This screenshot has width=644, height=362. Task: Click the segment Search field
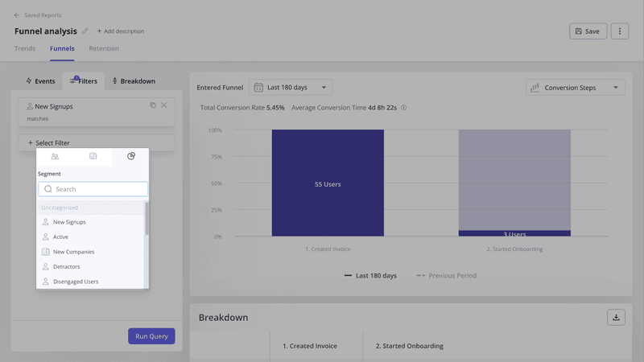(x=93, y=189)
